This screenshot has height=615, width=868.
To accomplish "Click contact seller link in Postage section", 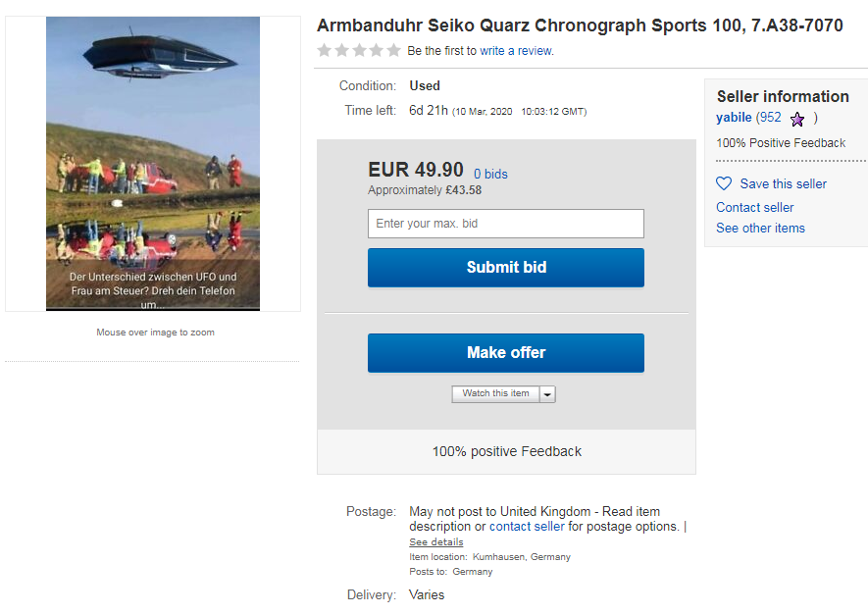I will (x=527, y=526).
